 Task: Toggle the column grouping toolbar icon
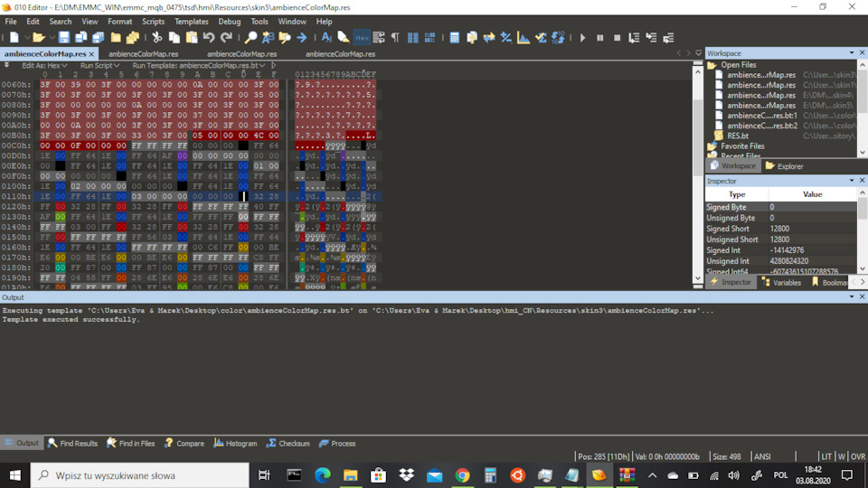point(413,38)
